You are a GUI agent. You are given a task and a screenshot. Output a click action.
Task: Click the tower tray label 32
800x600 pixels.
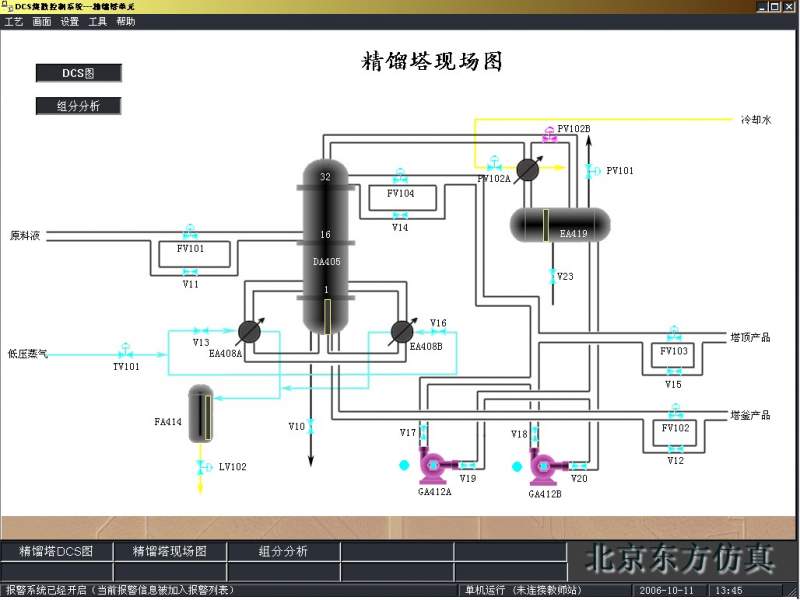pyautogui.click(x=326, y=177)
